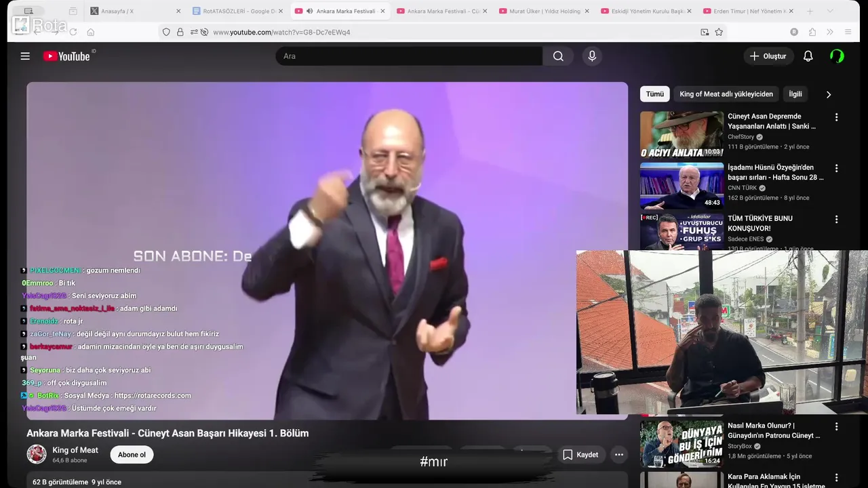Open options for TÜM TÜRKİYE BUNU KONUŞUYOR video
The image size is (868, 488).
point(836,220)
